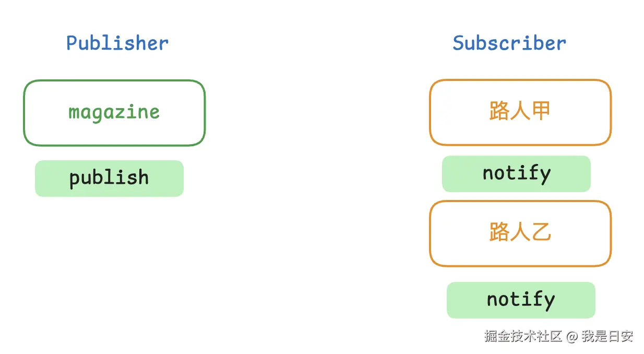This screenshot has height=354, width=644.
Task: Open the 掘金技术社区 watermark link
Action: [x=523, y=336]
